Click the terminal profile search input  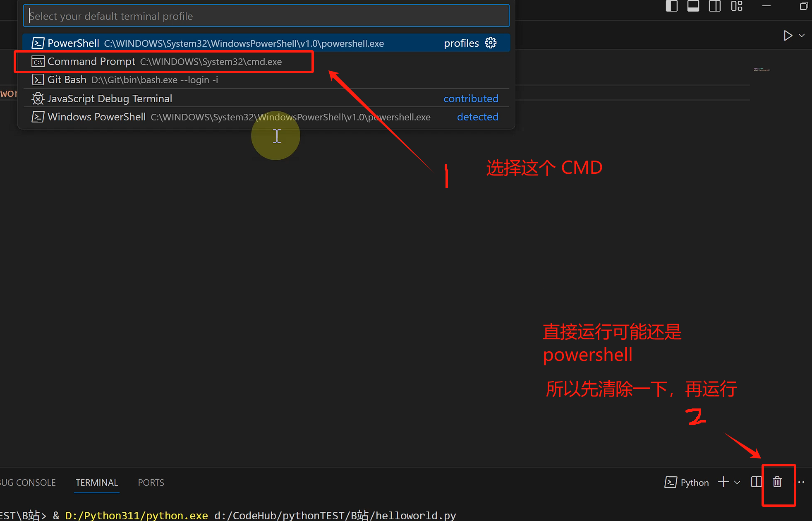click(266, 16)
